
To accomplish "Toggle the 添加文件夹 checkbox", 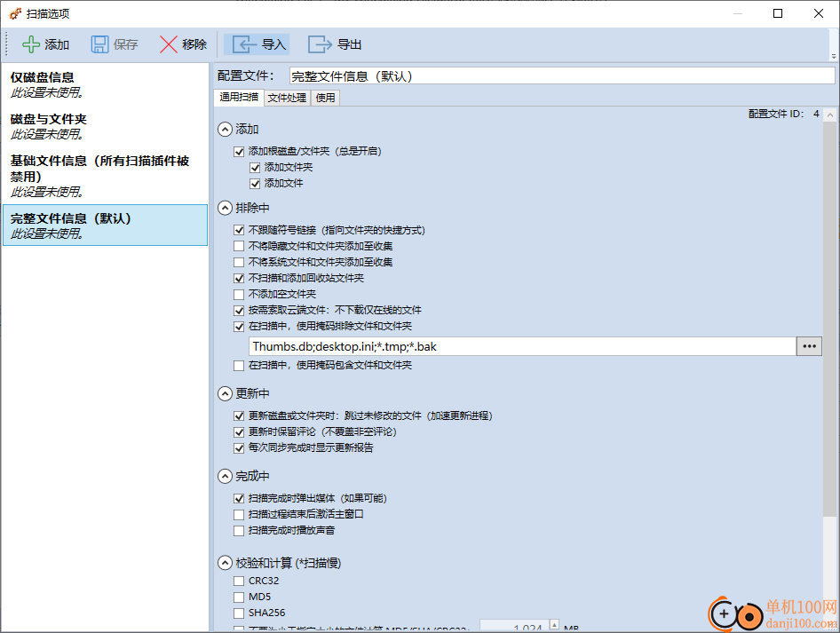I will pos(255,168).
